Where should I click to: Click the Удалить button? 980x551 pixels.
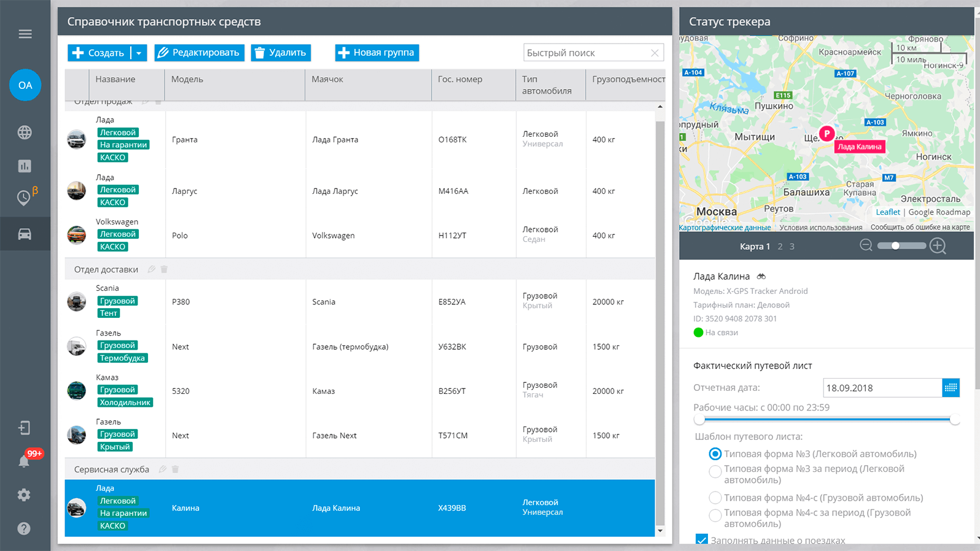click(281, 53)
